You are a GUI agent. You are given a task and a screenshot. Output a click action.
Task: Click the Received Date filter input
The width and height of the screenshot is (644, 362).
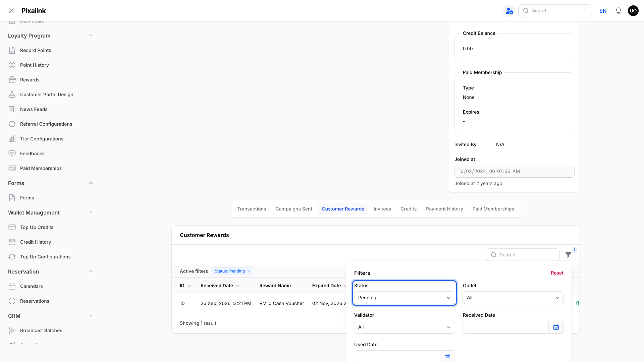(x=506, y=327)
